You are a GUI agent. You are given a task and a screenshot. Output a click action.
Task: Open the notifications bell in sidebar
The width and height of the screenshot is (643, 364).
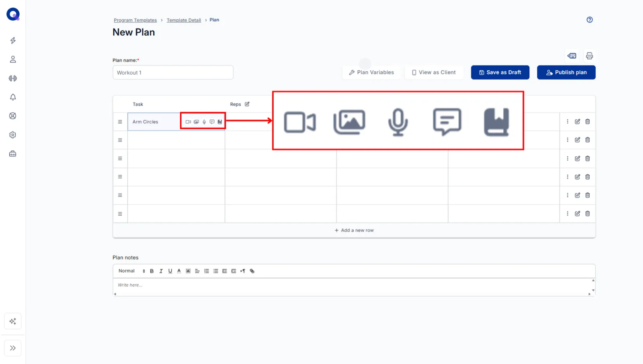(x=13, y=97)
